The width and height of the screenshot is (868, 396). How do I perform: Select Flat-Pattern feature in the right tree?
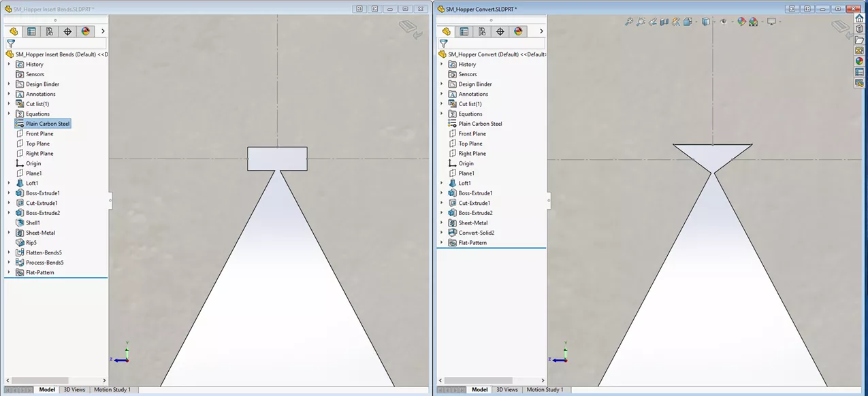pyautogui.click(x=472, y=243)
